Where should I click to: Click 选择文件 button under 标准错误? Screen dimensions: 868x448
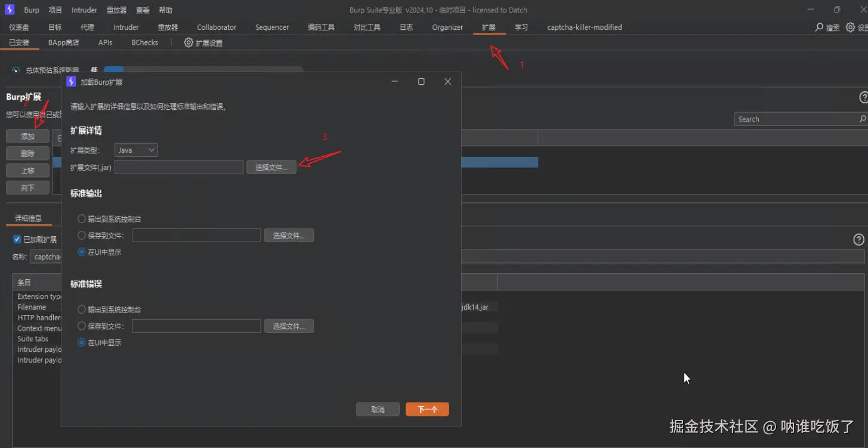point(289,326)
